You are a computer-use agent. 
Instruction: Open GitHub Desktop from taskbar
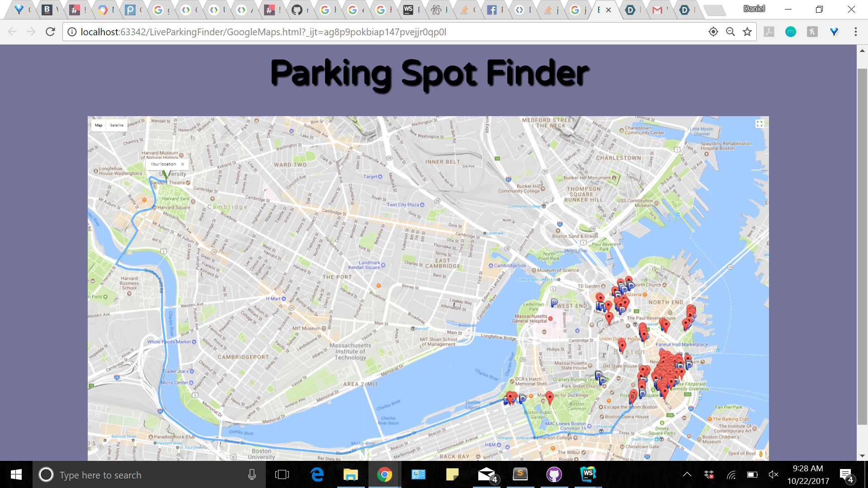click(x=554, y=474)
